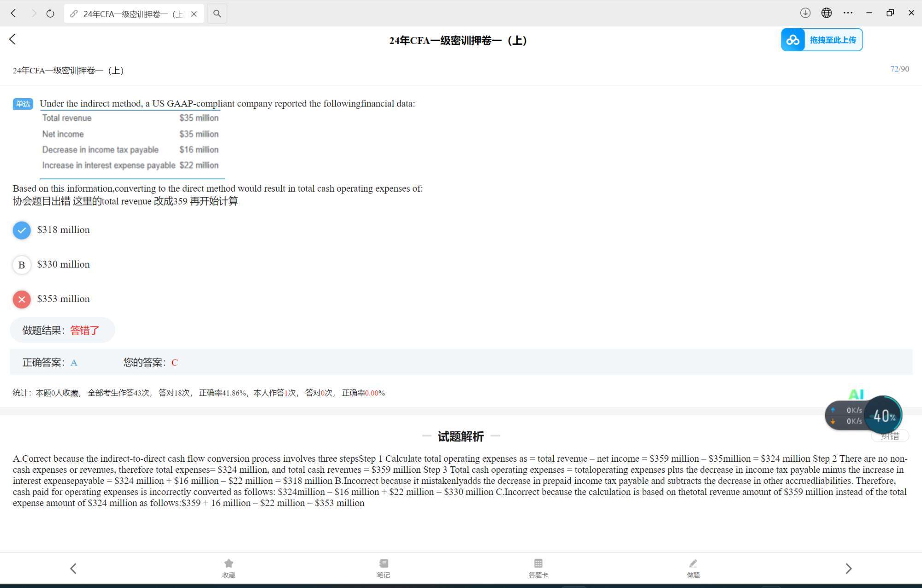This screenshot has width=922, height=588.
Task: Click the browser refresh icon
Action: (50, 14)
